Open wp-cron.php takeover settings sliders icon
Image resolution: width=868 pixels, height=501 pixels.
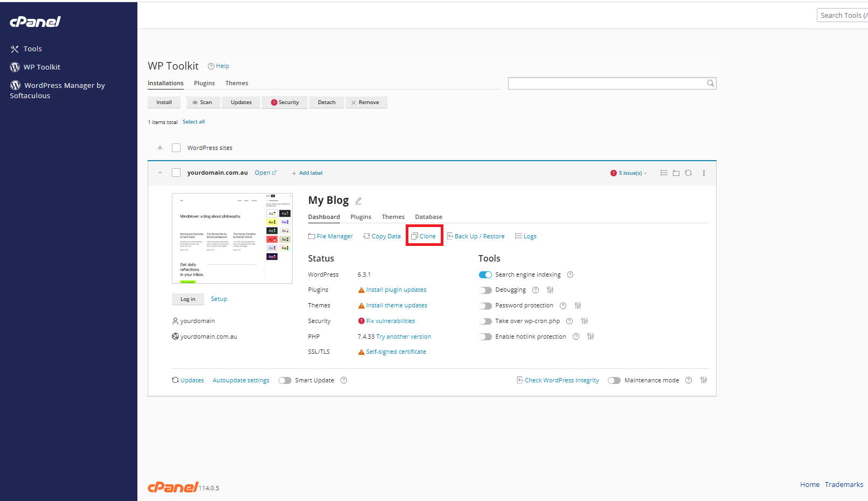click(x=585, y=321)
